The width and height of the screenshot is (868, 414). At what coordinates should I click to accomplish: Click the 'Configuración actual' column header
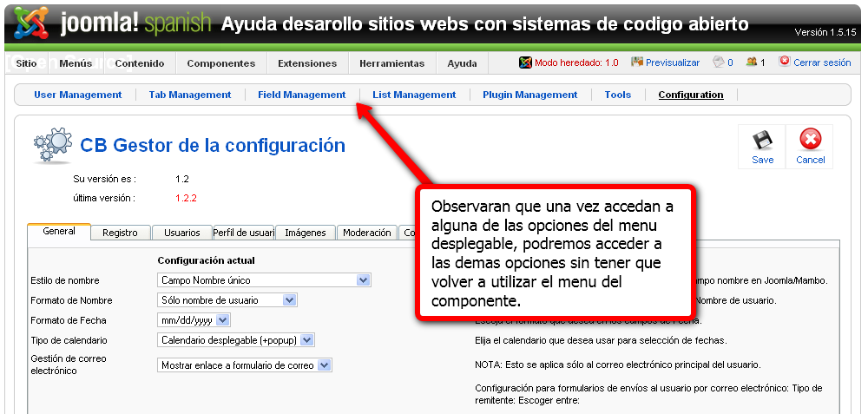pyautogui.click(x=206, y=260)
